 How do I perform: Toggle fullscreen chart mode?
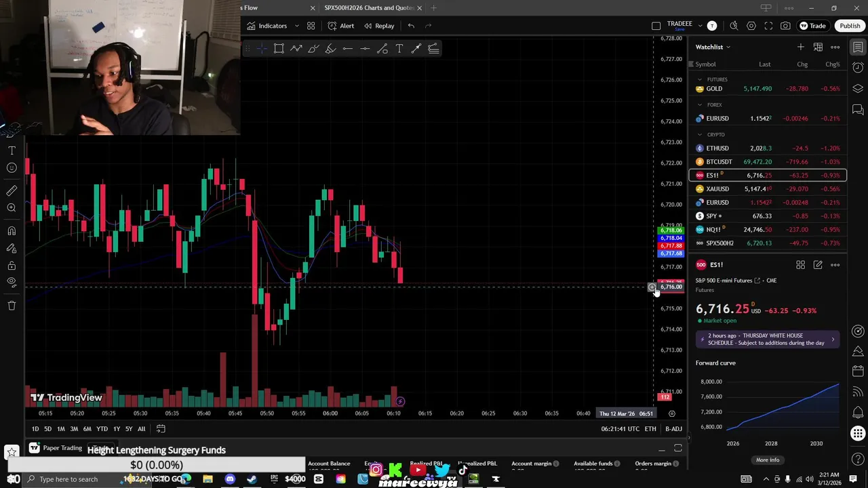(x=768, y=26)
